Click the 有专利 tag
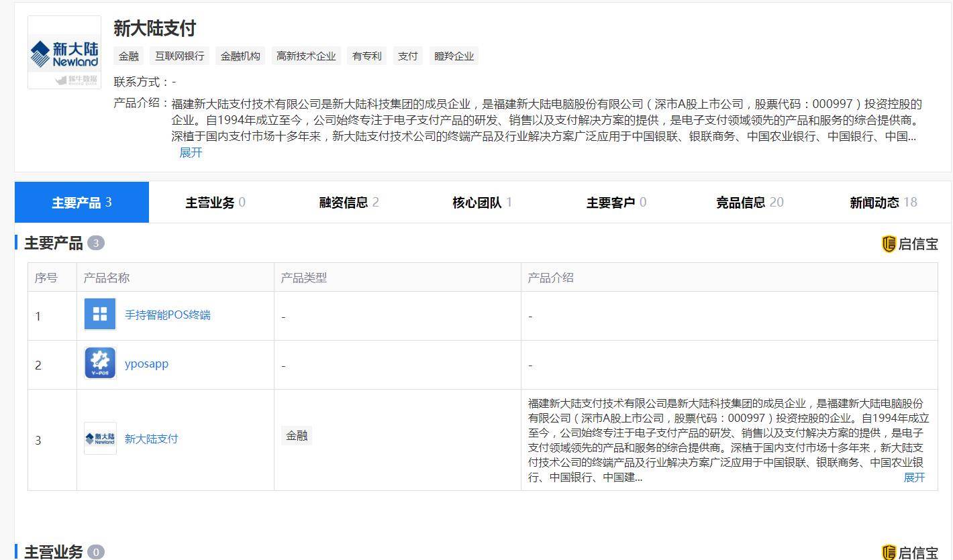Viewport: 953px width, 560px height. tap(367, 56)
